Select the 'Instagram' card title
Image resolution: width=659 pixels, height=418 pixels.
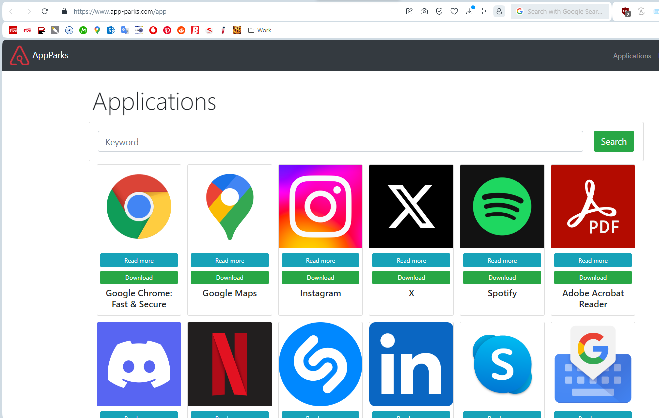[320, 293]
